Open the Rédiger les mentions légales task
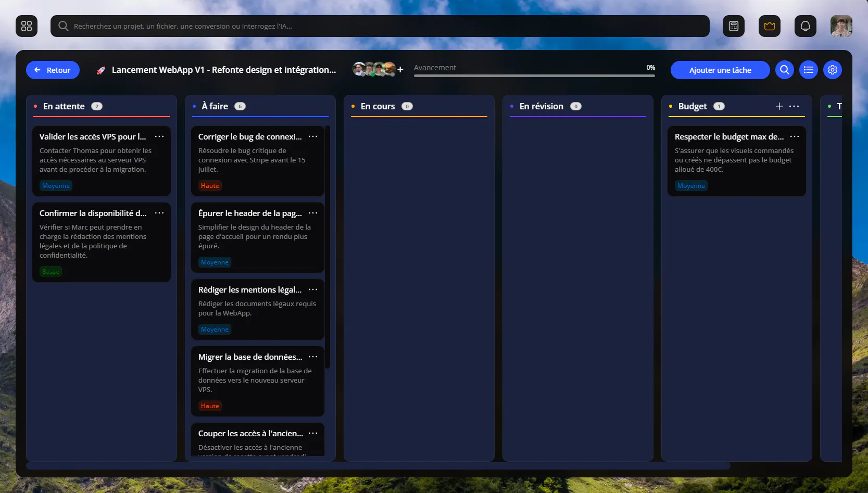The image size is (868, 493). 258,309
